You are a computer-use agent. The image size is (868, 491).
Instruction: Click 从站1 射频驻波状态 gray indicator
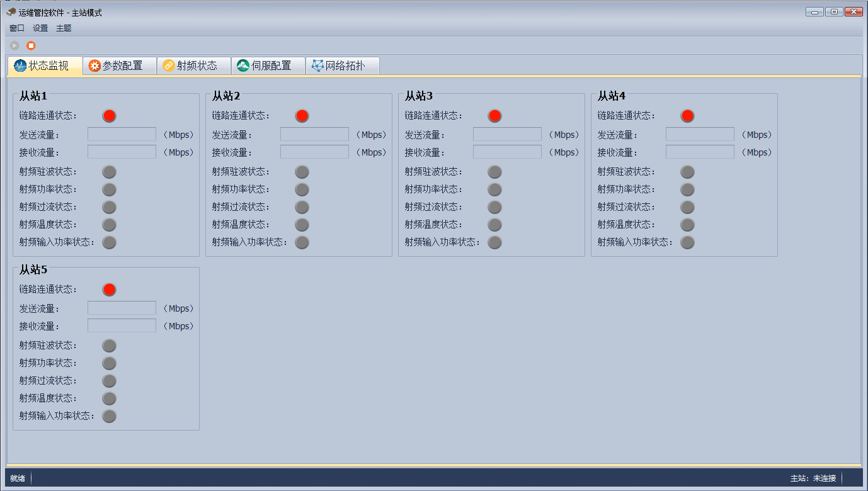(x=110, y=172)
